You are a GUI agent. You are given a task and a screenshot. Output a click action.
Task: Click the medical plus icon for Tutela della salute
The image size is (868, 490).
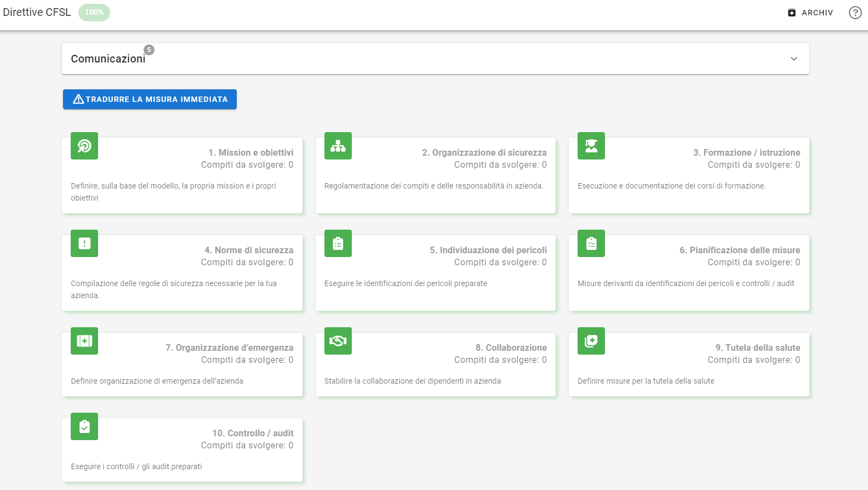coord(591,341)
